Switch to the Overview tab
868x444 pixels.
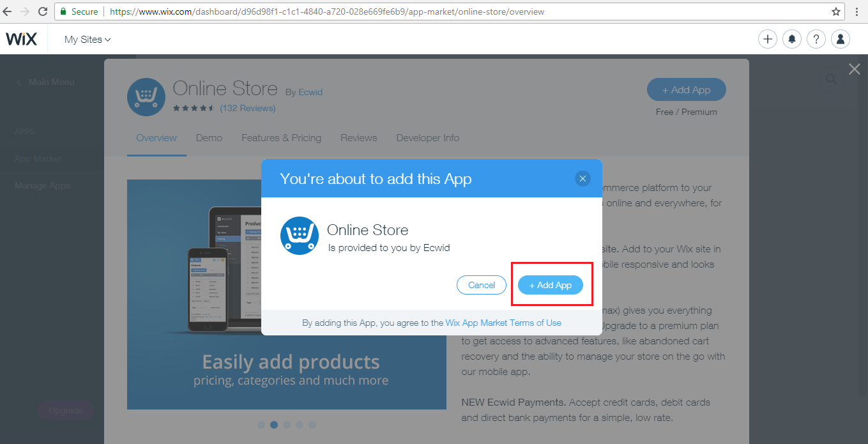(x=156, y=137)
